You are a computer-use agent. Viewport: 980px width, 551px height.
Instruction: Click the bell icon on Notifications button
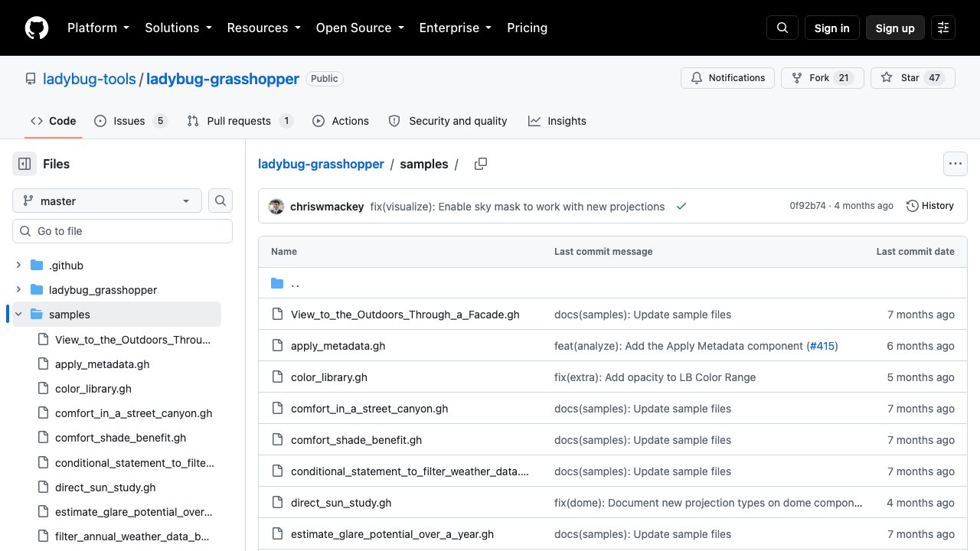(697, 78)
